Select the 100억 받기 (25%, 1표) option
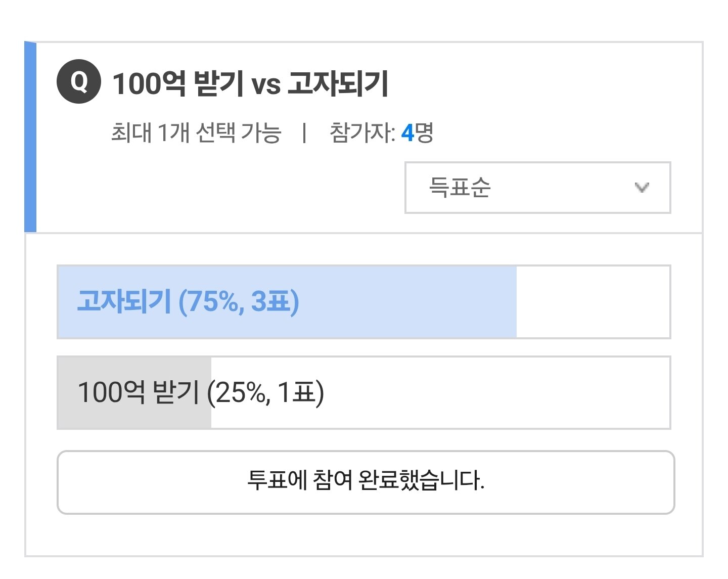The image size is (728, 579). 201,393
